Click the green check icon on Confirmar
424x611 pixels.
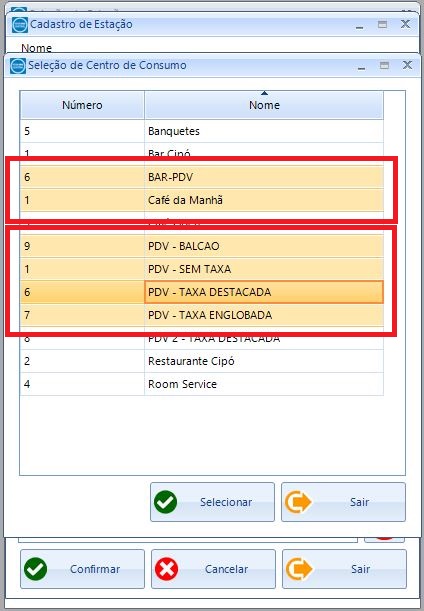coord(35,569)
